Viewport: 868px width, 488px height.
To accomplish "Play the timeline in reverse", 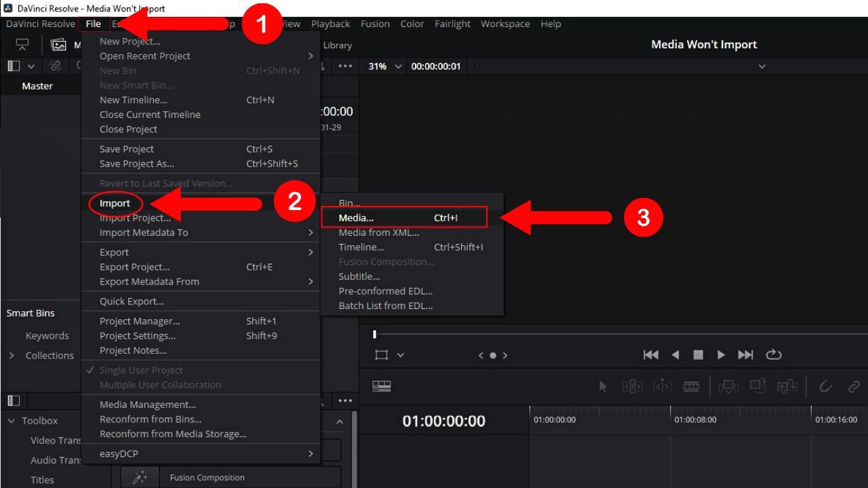I will (675, 354).
